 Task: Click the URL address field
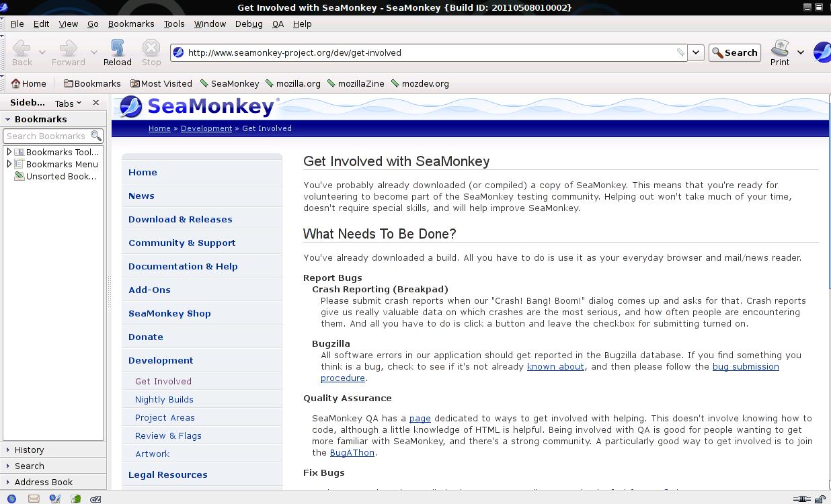430,52
